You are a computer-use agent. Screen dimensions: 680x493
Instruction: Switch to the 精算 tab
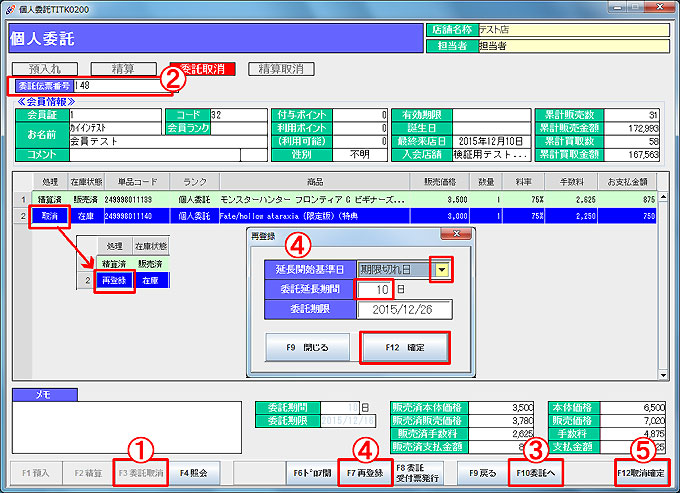(x=123, y=69)
